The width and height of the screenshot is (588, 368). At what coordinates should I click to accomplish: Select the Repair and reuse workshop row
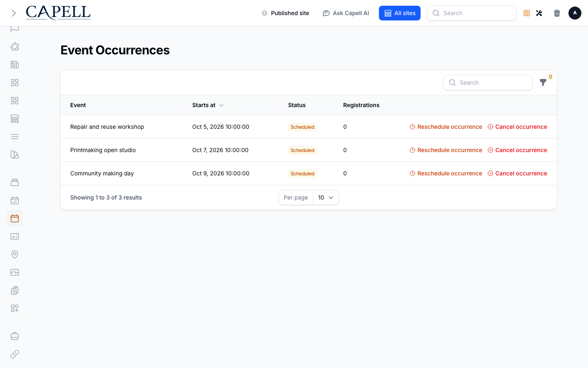pyautogui.click(x=309, y=127)
